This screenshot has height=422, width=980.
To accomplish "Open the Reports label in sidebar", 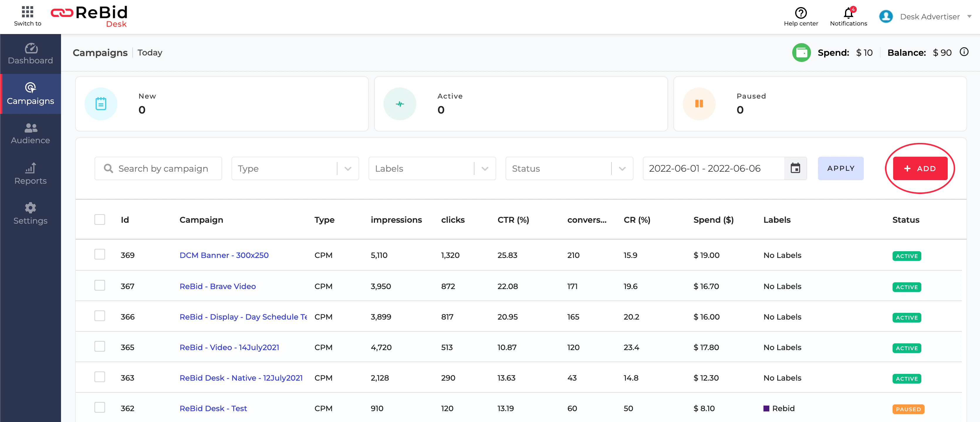I will click(x=31, y=181).
